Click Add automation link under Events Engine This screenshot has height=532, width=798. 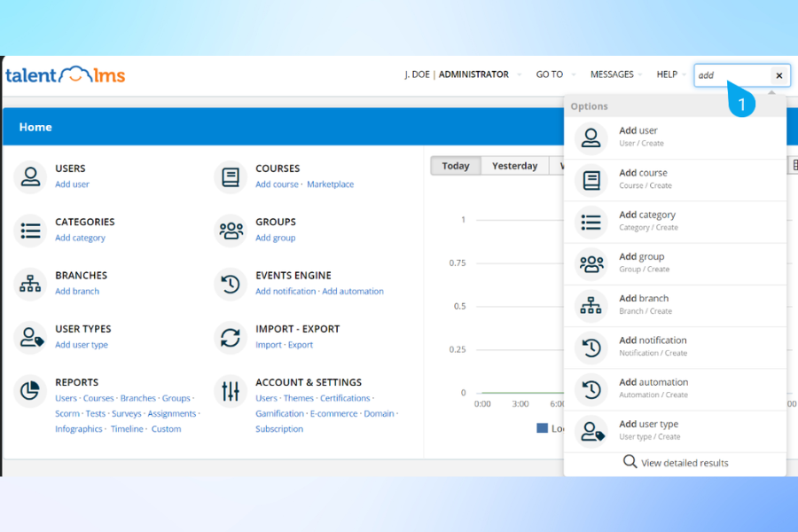pos(353,291)
